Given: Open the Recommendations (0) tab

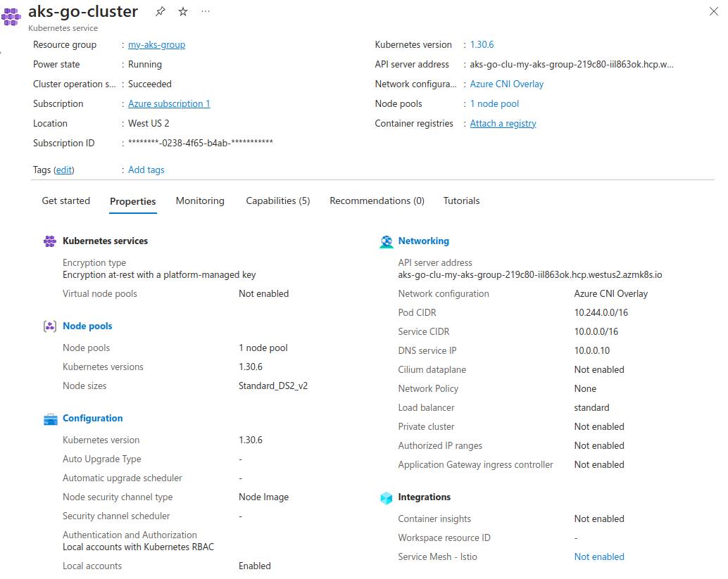Looking at the screenshot, I should (x=376, y=201).
